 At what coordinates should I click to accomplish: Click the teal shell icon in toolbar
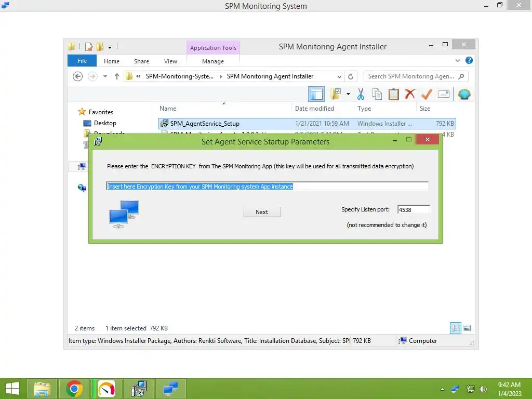coord(464,94)
